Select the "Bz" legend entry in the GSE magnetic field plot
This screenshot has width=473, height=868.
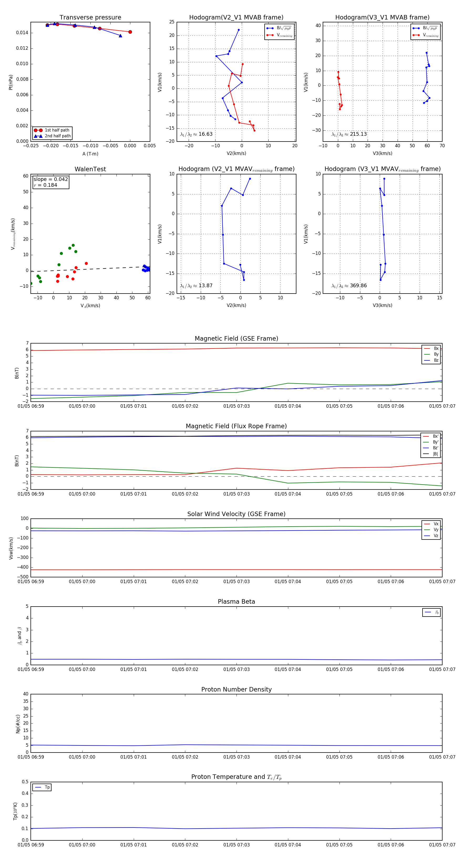coord(431,360)
